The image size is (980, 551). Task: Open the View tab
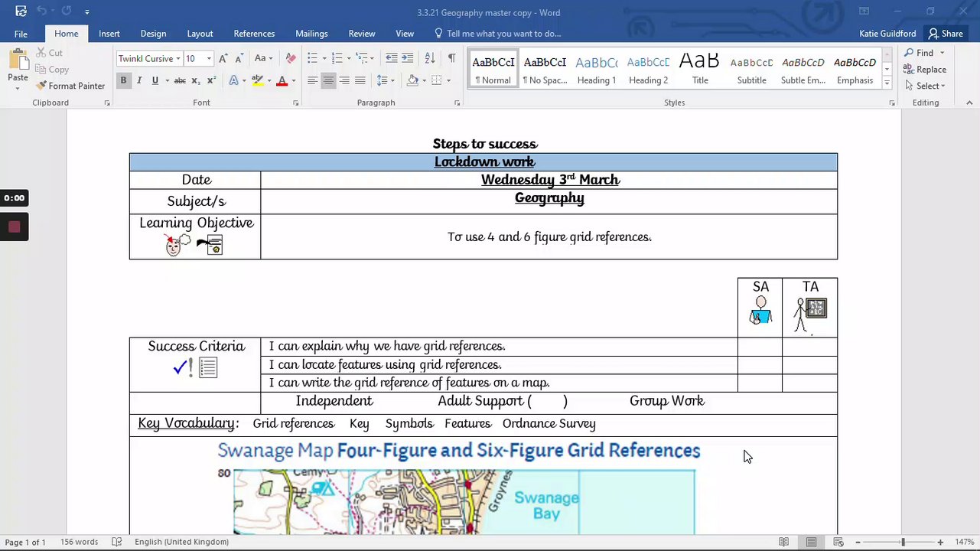[405, 34]
